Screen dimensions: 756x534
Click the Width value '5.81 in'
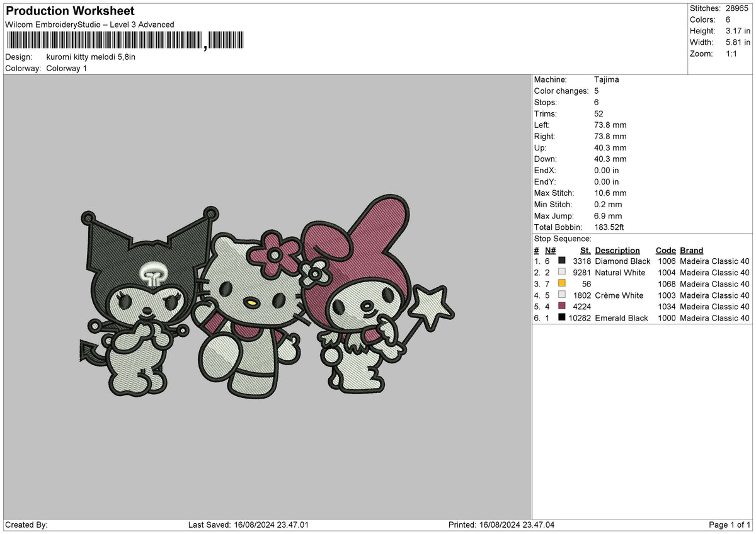(x=738, y=42)
